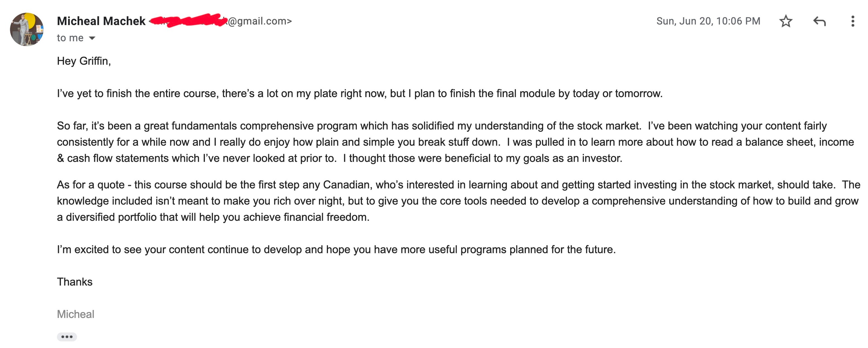Click the reply arrow icon
The height and width of the screenshot is (348, 868).
[x=819, y=21]
